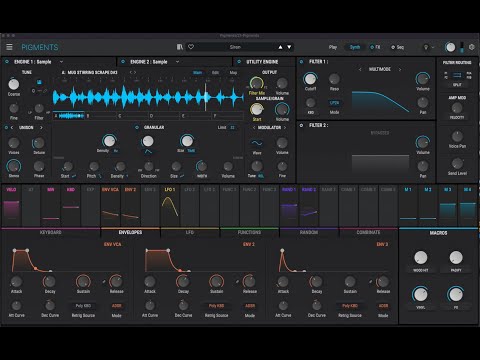Expand Engine 2 Sample type dropdown
Viewport: 480px width, 360px height.
coord(177,62)
